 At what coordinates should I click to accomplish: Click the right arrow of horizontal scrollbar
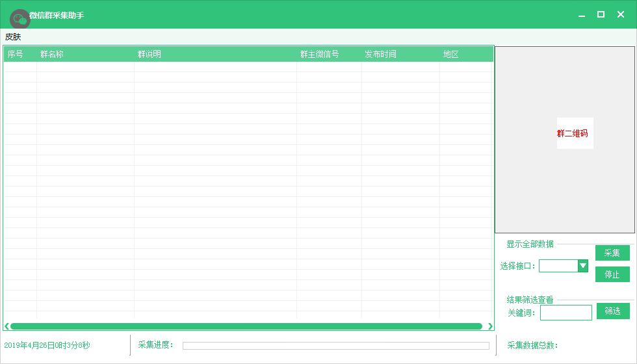pyautogui.click(x=490, y=326)
